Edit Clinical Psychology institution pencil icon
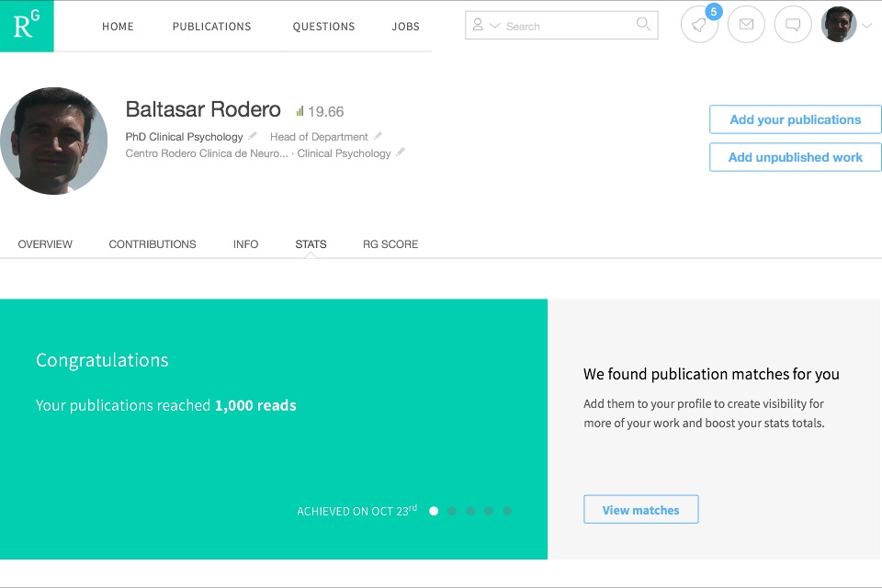Screen dimensions: 882x588 tap(401, 153)
